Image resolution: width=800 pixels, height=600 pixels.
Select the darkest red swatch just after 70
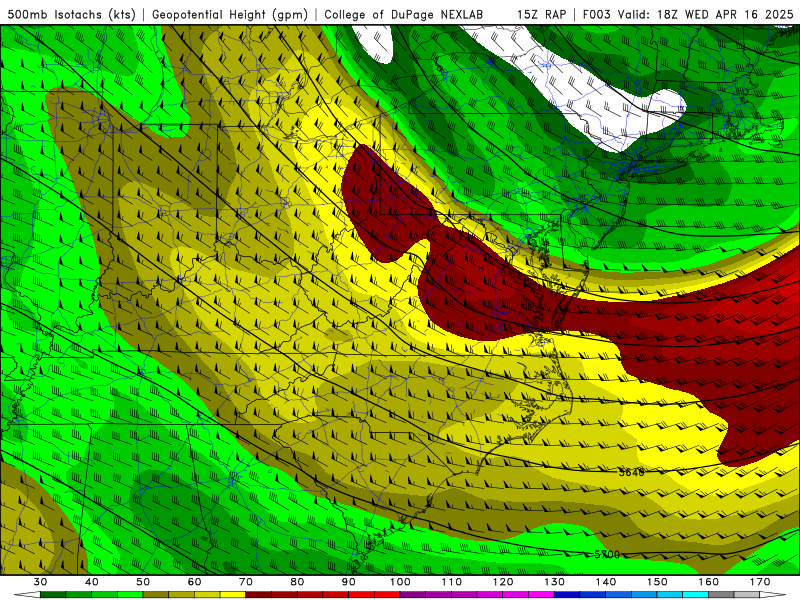(259, 595)
